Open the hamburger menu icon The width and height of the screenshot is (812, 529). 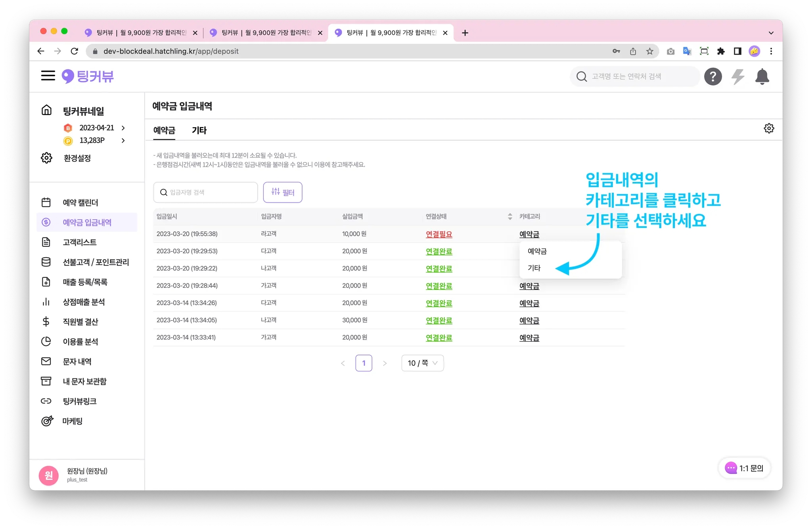click(x=48, y=76)
